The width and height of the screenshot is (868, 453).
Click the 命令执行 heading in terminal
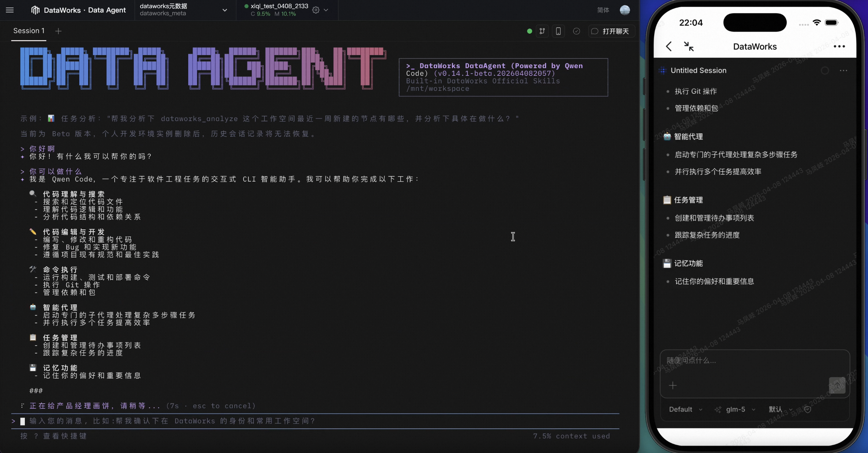[60, 270]
